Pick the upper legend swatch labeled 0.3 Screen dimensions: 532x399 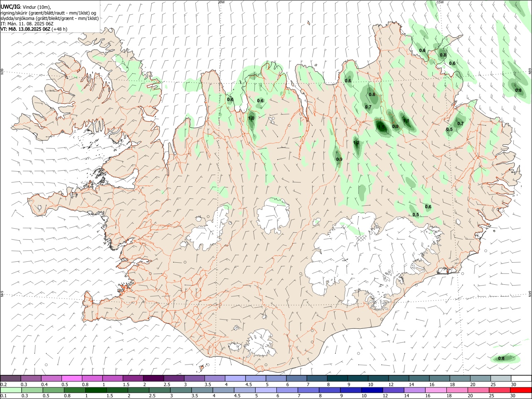(x=31, y=378)
